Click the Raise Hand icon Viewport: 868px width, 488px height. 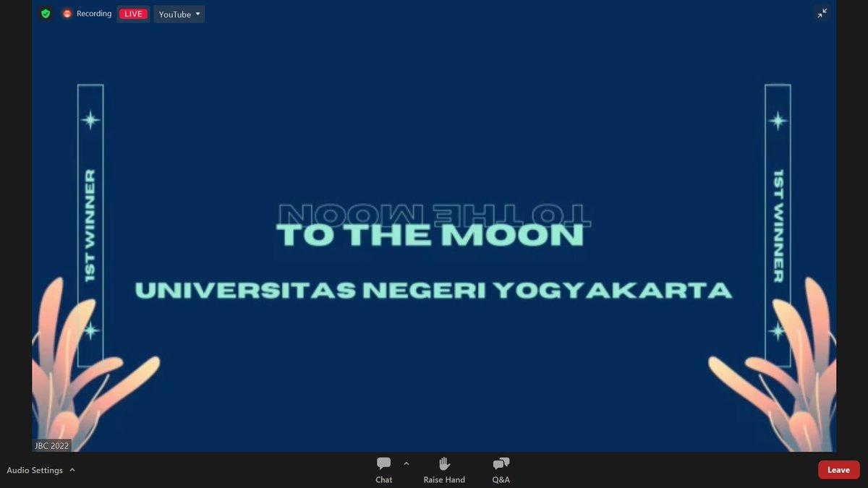444,464
